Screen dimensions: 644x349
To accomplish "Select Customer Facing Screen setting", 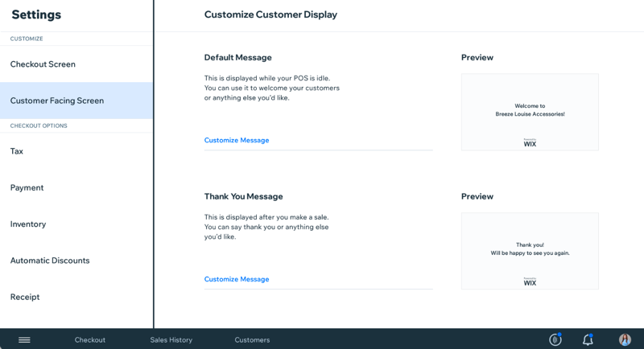I will point(76,101).
